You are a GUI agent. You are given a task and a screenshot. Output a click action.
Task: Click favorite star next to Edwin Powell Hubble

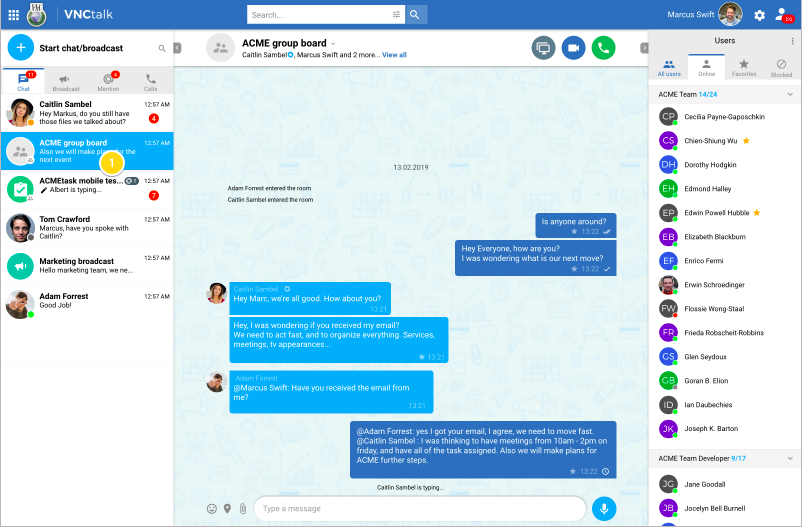click(757, 213)
